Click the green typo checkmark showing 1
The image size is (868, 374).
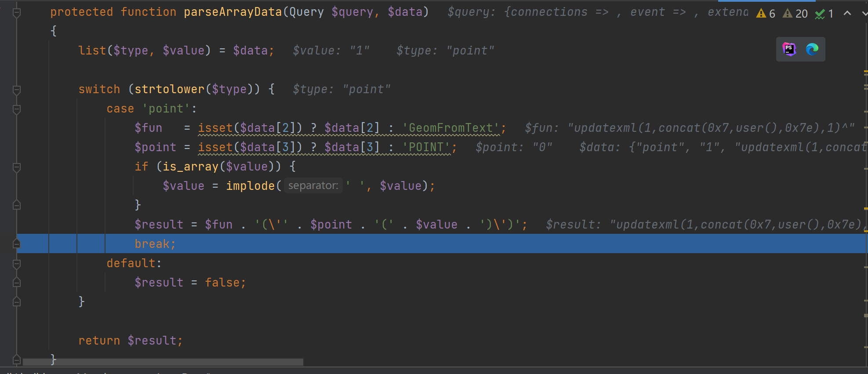[824, 14]
